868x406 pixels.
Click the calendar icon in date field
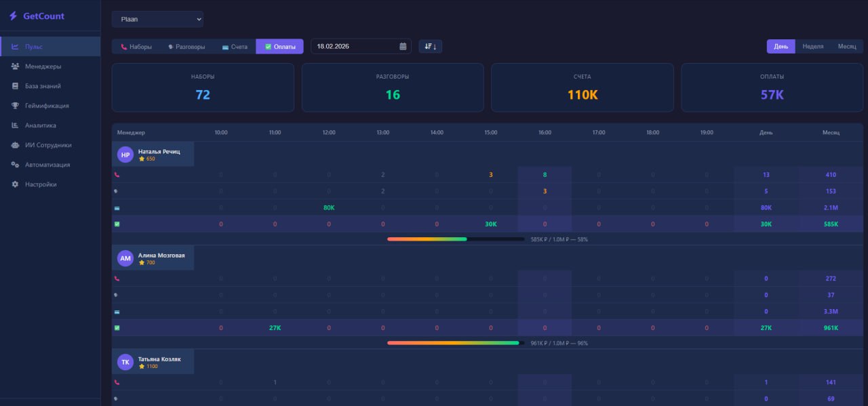(403, 47)
